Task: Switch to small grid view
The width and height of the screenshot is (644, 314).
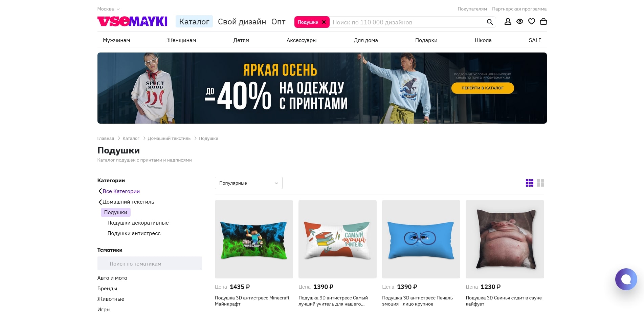Action: tap(530, 183)
